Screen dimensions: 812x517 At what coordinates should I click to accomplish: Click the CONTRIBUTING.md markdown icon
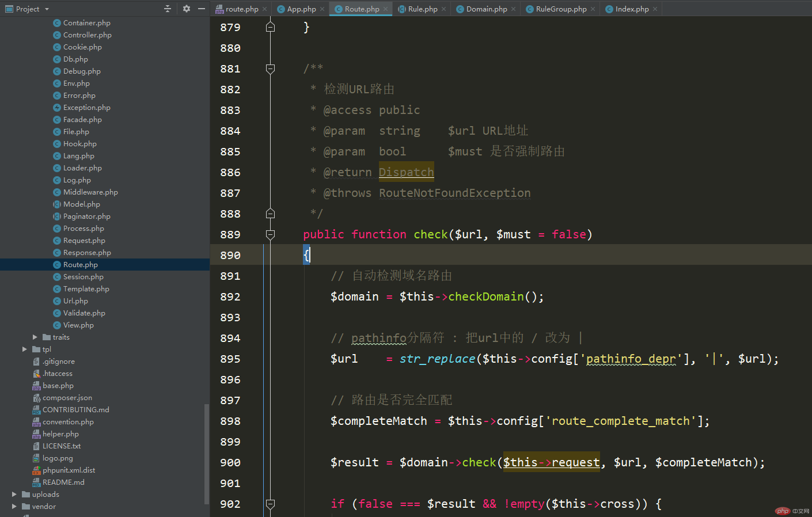pyautogui.click(x=36, y=410)
